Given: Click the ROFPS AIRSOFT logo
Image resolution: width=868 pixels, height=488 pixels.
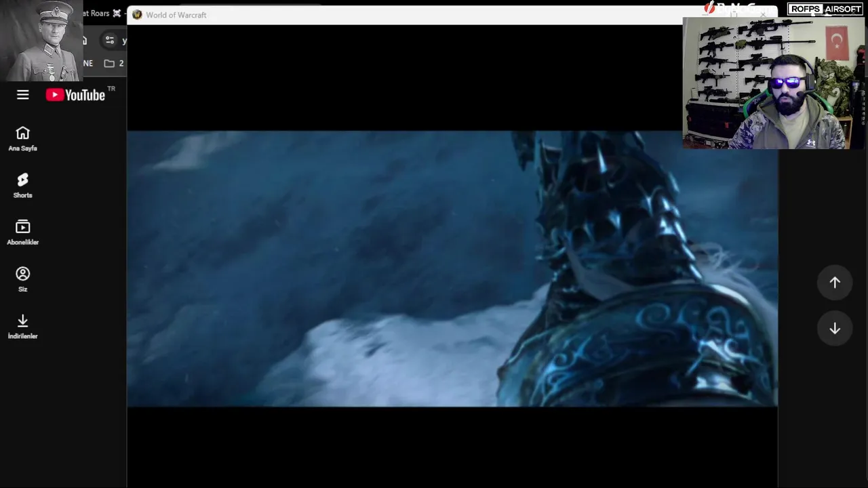Looking at the screenshot, I should coord(825,9).
